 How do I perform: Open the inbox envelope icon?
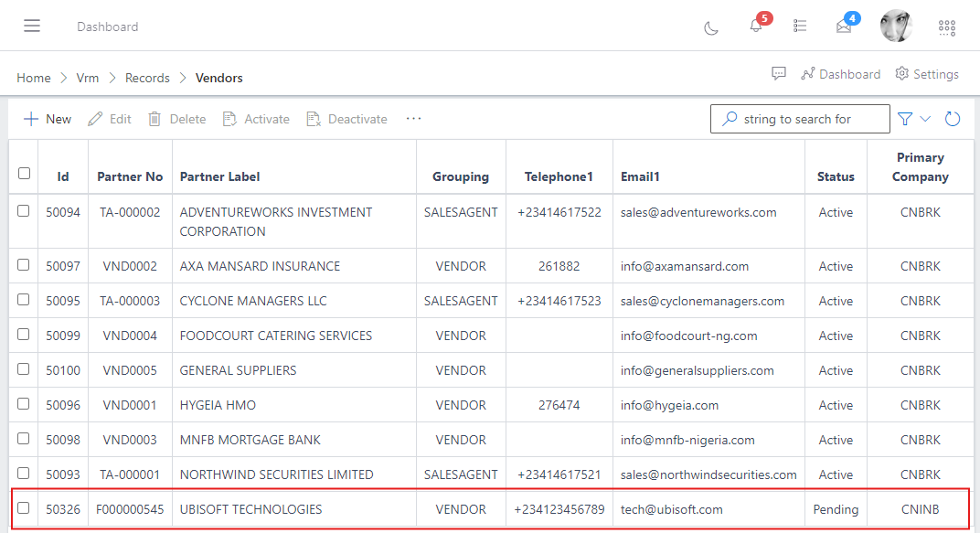pyautogui.click(x=843, y=27)
